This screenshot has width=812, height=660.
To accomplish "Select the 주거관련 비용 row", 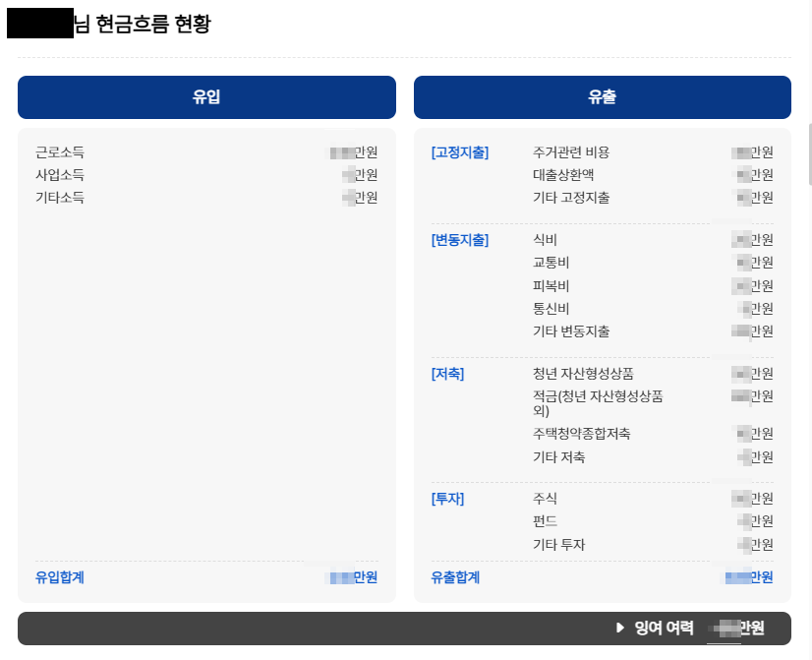I will pos(653,152).
